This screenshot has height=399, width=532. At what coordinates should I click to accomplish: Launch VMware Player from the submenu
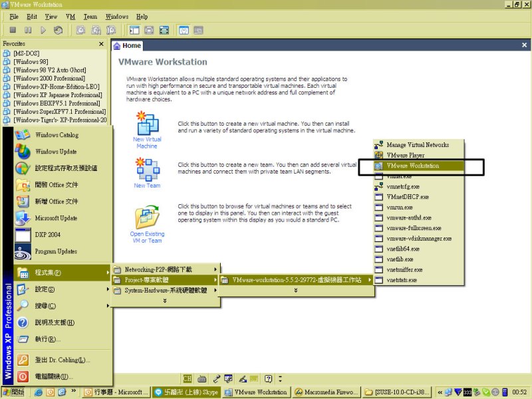pos(419,155)
